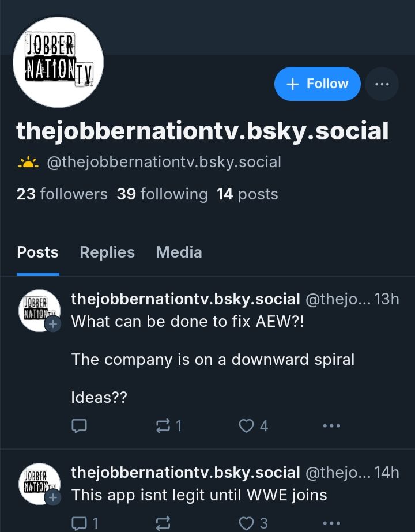This screenshot has width=415, height=532.
Task: Open Jobber Nation TV profile picture
Action: point(58,62)
